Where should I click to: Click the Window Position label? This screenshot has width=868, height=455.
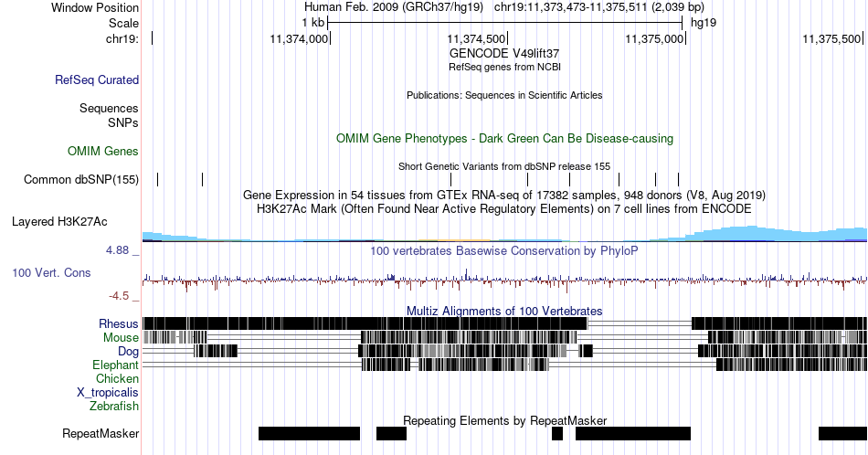click(x=95, y=7)
